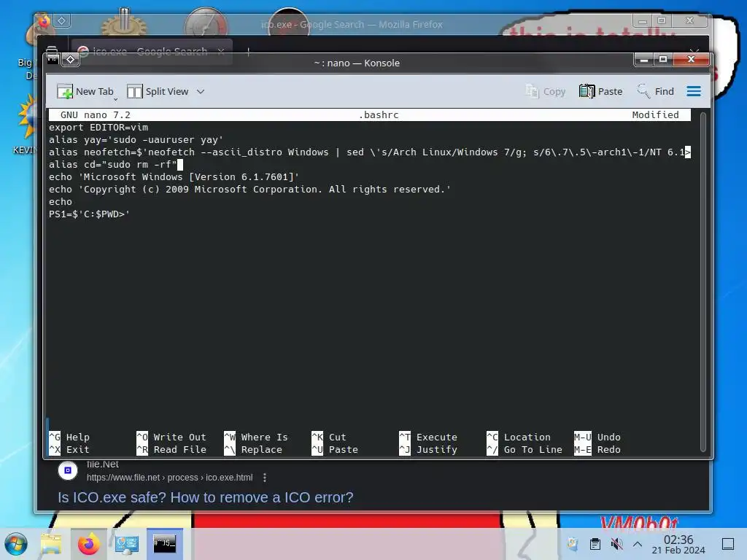The width and height of the screenshot is (747, 560).
Task: Click the ^O Write Out shortcut label
Action: coord(171,437)
